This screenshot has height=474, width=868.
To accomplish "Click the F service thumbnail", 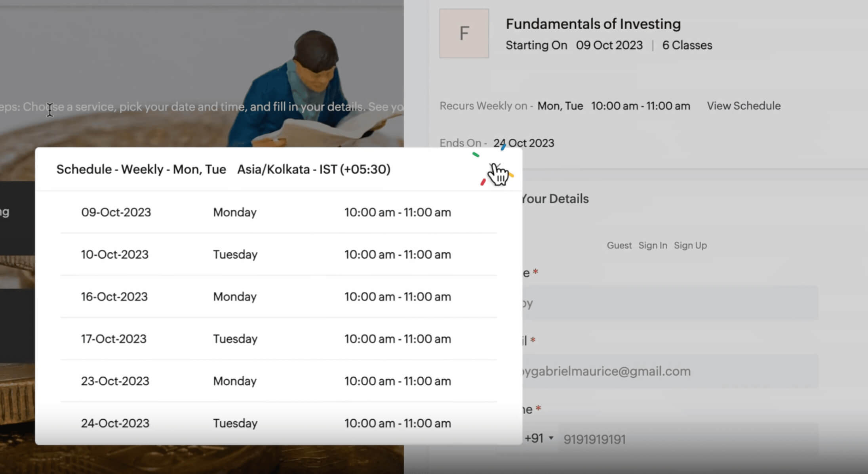I will [x=464, y=34].
